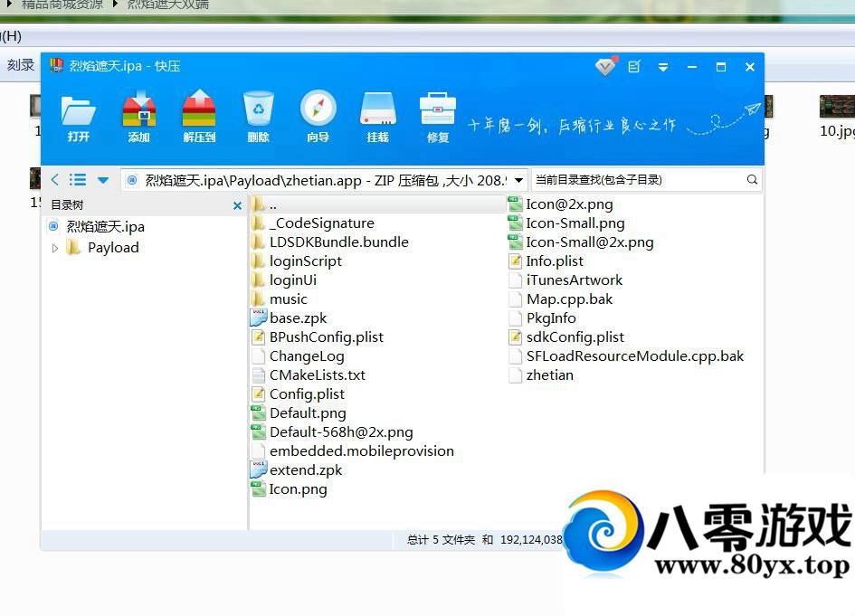
Task: Click the (H) menu in Explorer window
Action: coord(11,36)
